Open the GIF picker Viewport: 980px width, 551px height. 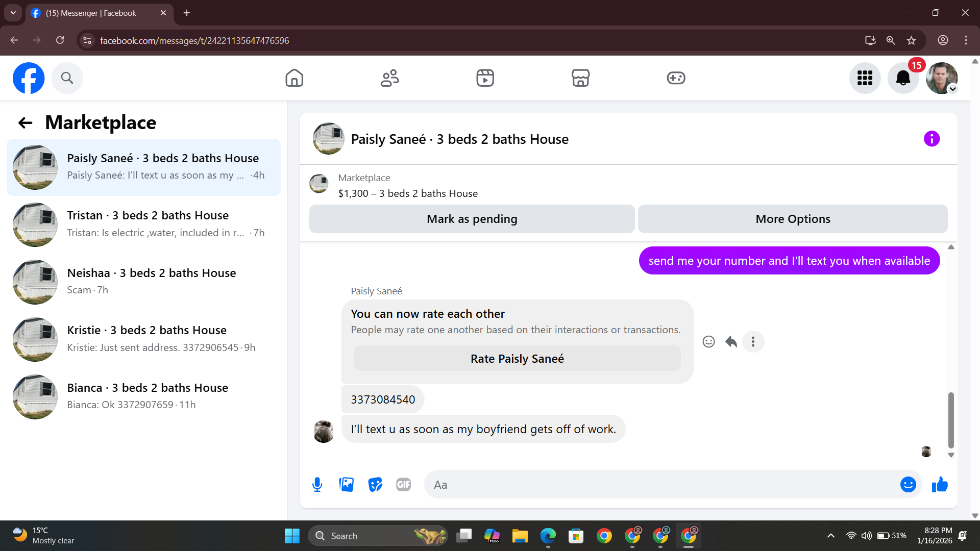404,485
